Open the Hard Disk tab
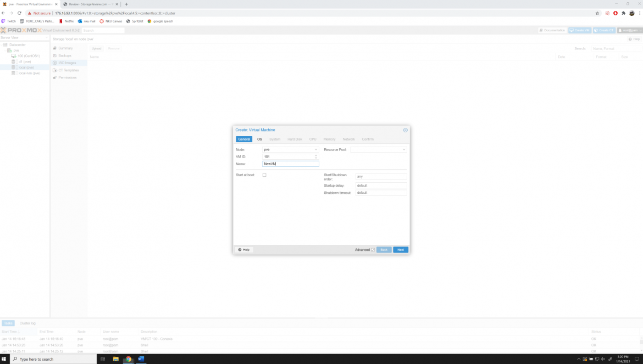Viewport: 643px width, 364px height. pyautogui.click(x=295, y=139)
